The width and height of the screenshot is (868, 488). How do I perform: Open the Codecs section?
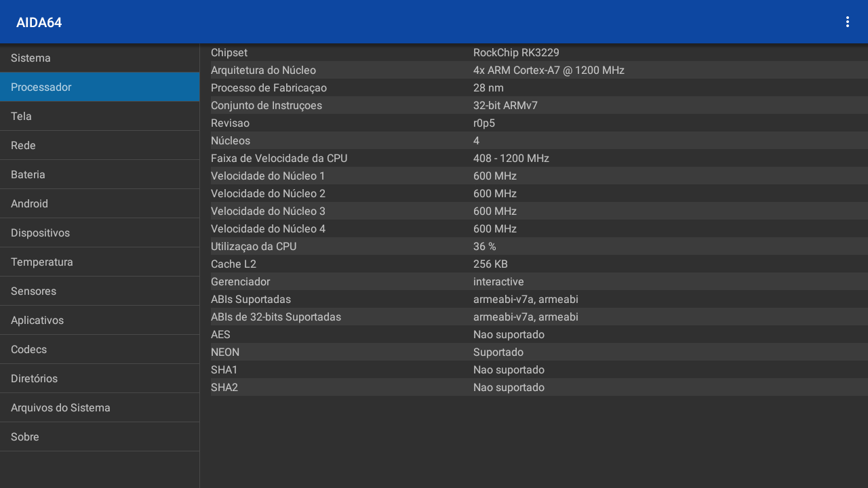(100, 350)
